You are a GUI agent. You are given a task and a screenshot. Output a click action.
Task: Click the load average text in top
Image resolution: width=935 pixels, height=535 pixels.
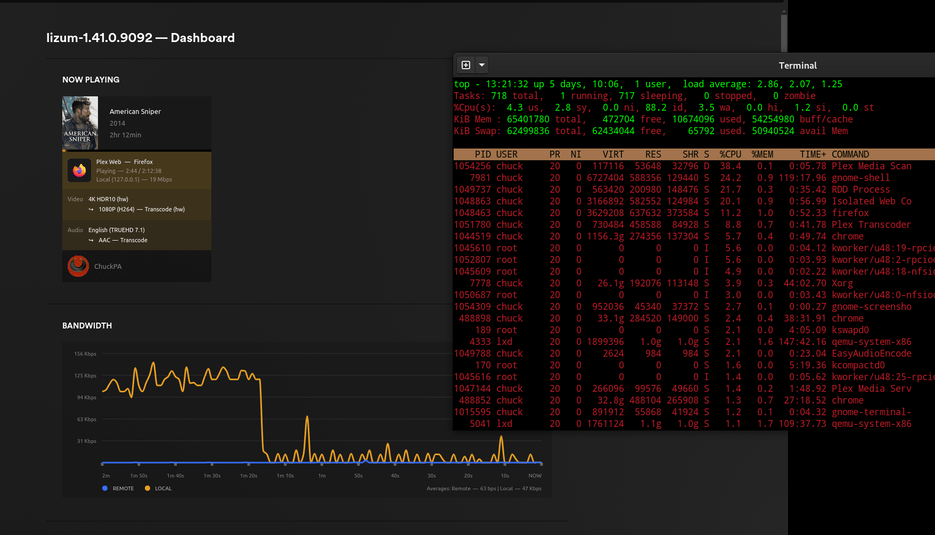click(x=763, y=84)
